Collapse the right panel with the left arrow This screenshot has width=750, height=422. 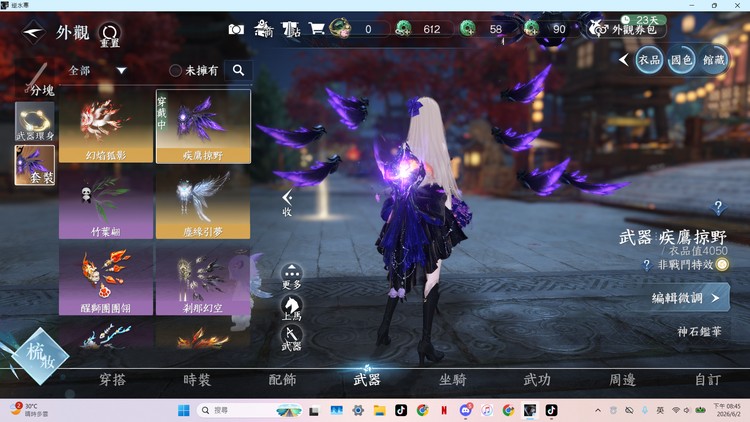tap(623, 60)
